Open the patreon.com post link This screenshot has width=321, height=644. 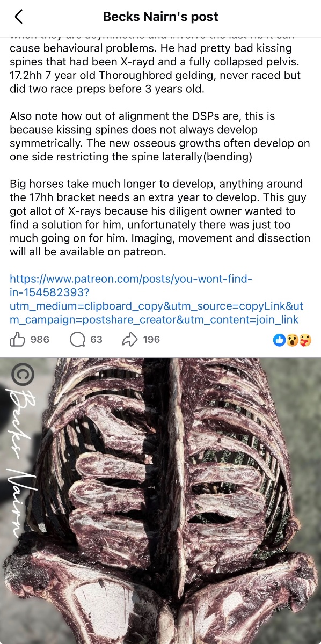click(x=157, y=299)
